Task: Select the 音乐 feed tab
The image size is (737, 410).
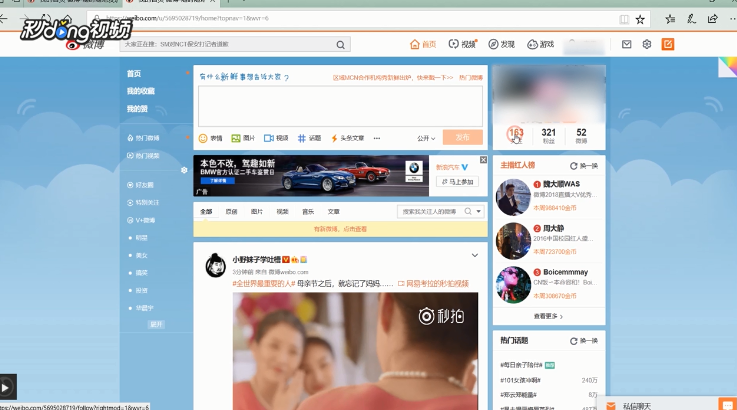Action: pos(308,212)
